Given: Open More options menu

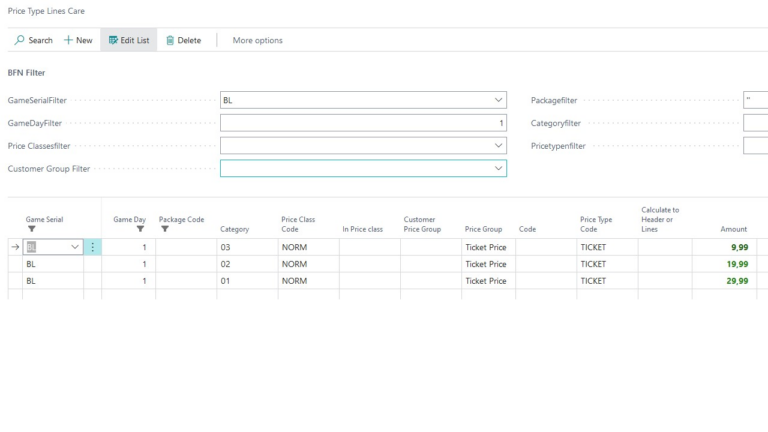Looking at the screenshot, I should [x=258, y=40].
